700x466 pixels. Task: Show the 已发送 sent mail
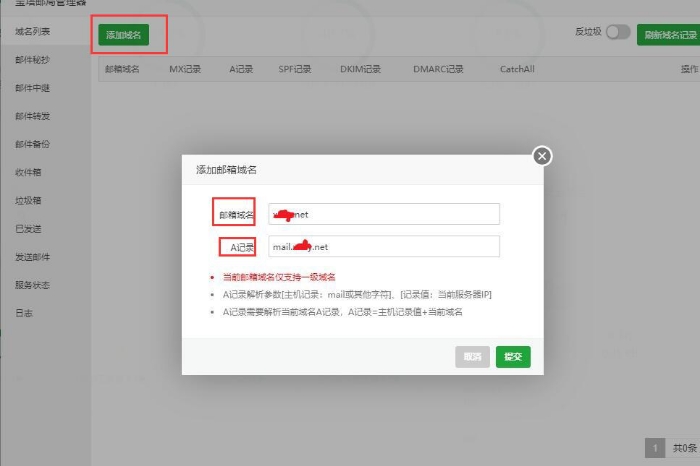point(29,228)
